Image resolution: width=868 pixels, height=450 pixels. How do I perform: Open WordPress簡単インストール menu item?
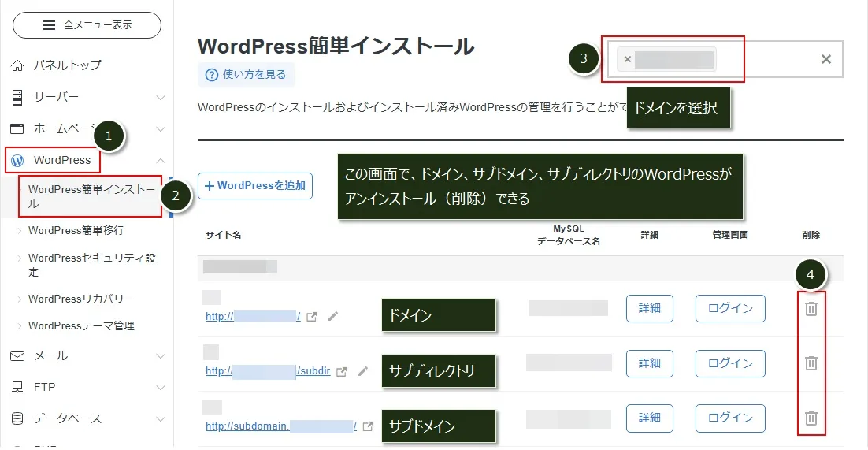pos(92,197)
